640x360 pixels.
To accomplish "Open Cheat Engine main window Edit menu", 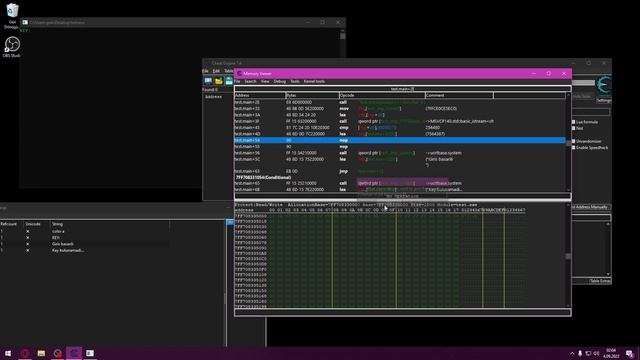I will 216,71.
